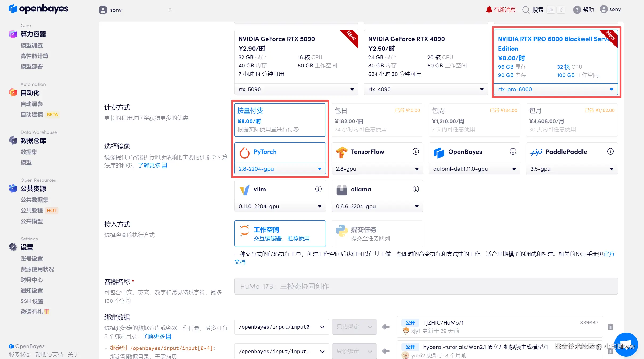Go to SSH 设置 in sidebar
The image size is (644, 359).
32,301
